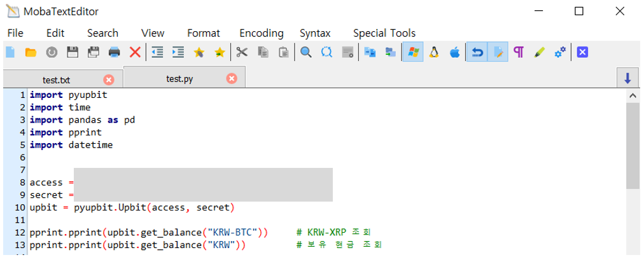Exit via the purple X toolbar icon
This screenshot has height=269, width=644.
pos(582,52)
